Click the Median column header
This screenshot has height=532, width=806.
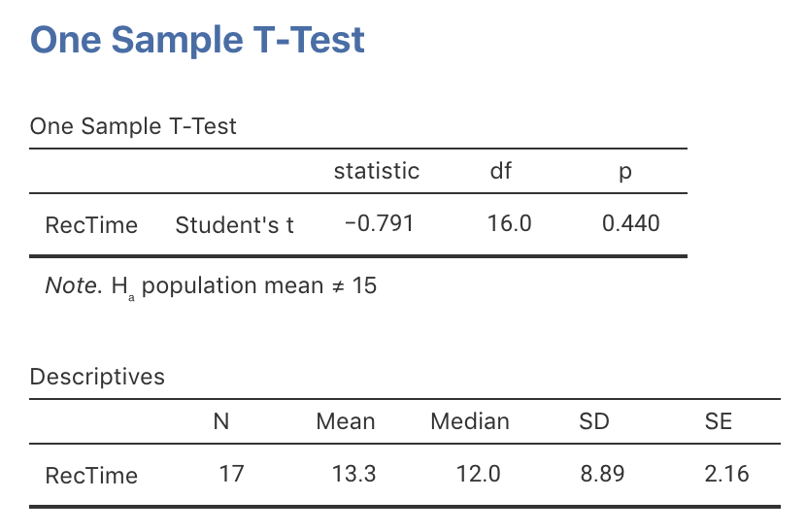pos(470,421)
